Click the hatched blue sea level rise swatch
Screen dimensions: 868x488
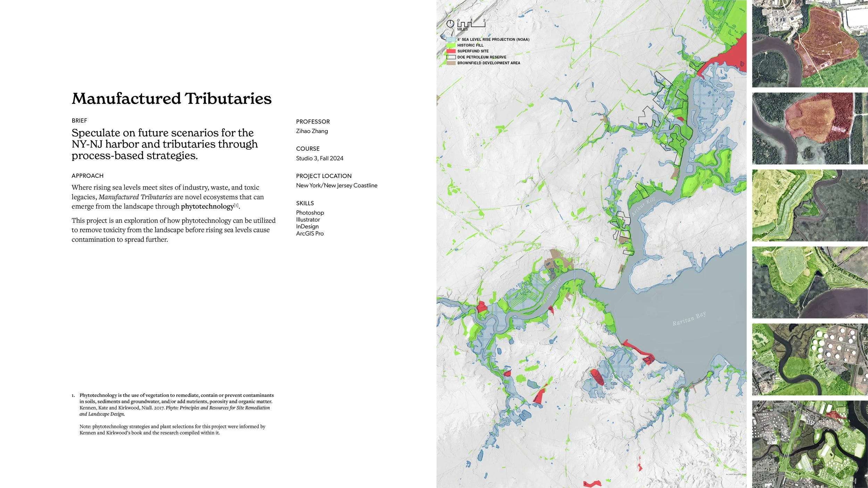[x=451, y=40]
